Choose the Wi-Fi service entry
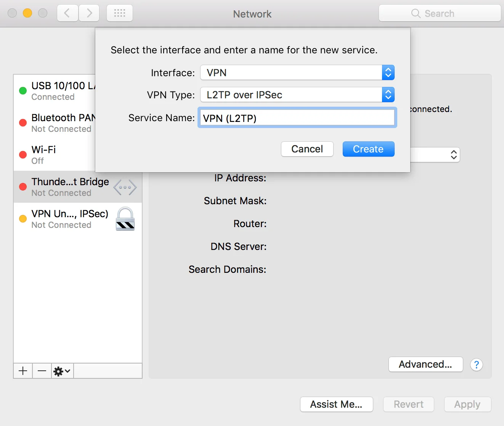Screen dimensions: 504x426 click(57, 155)
